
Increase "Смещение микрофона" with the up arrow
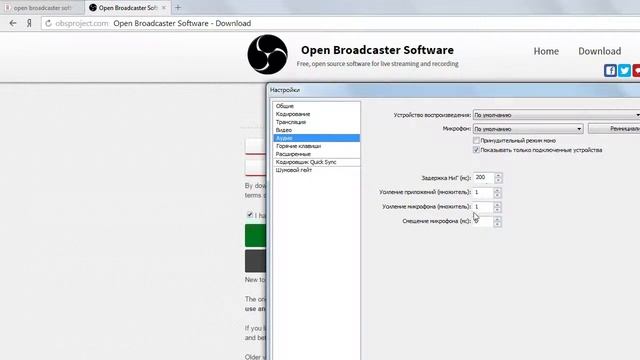click(x=497, y=219)
